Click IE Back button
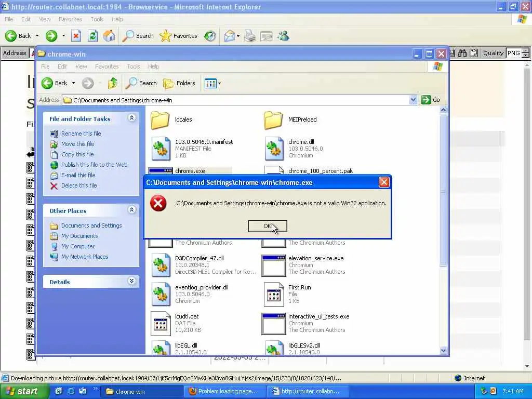The width and height of the screenshot is (532, 399). (18, 36)
